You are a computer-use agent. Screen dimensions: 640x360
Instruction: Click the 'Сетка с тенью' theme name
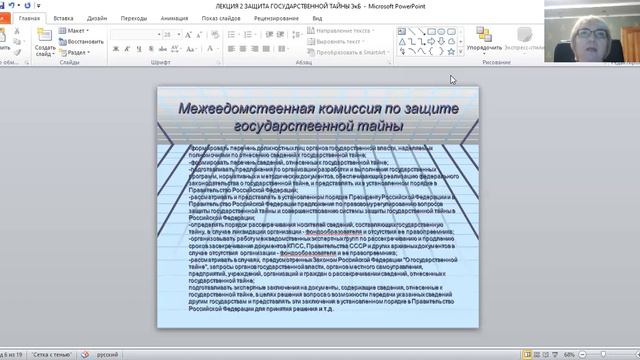(51, 355)
